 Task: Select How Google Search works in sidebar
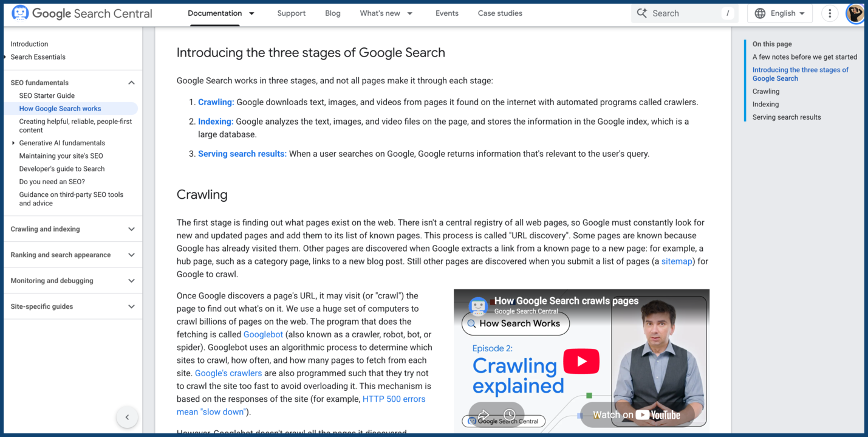click(x=60, y=108)
